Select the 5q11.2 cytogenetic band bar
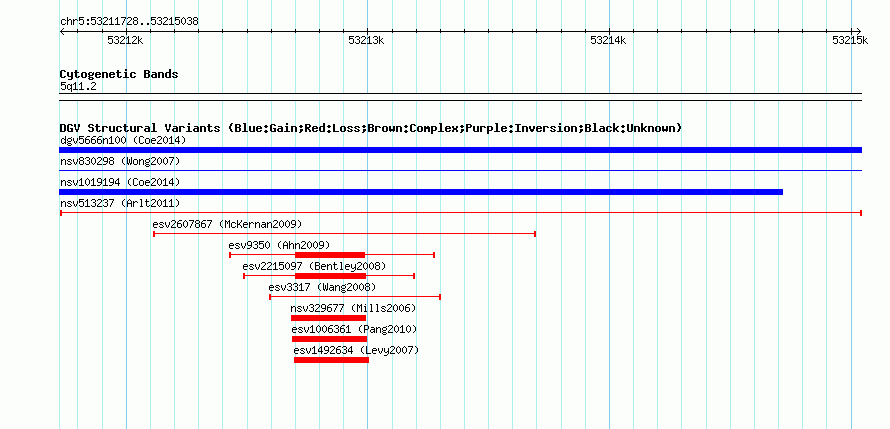 [x=460, y=97]
